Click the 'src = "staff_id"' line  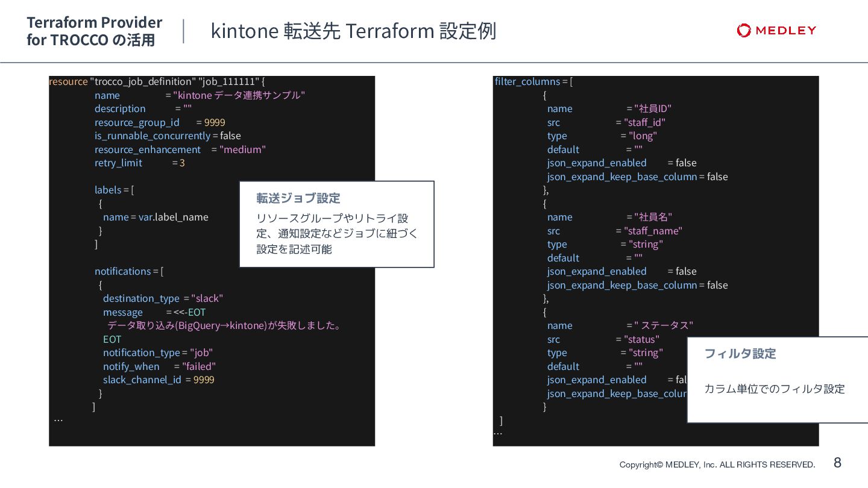tap(606, 122)
